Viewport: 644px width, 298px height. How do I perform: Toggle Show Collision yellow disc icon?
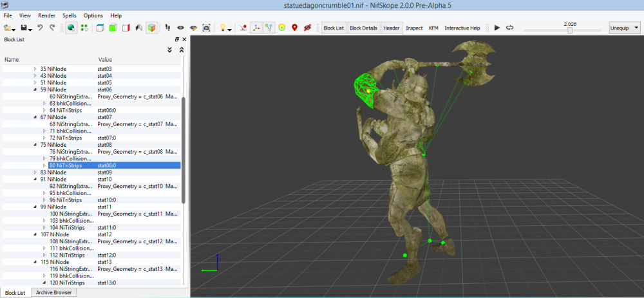[282, 28]
